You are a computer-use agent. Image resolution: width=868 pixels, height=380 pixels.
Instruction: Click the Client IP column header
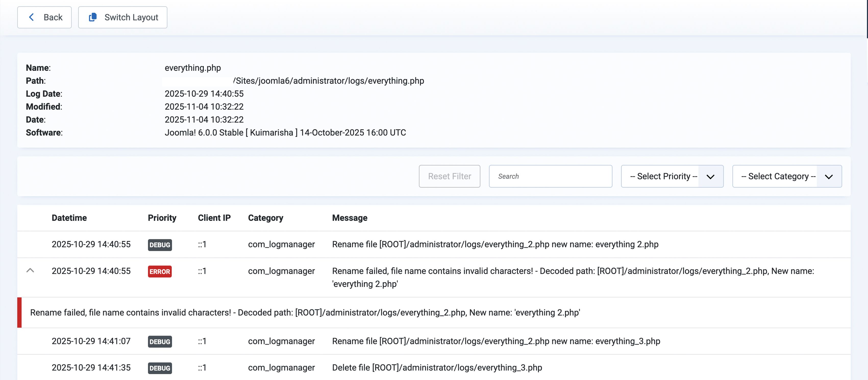pos(214,218)
